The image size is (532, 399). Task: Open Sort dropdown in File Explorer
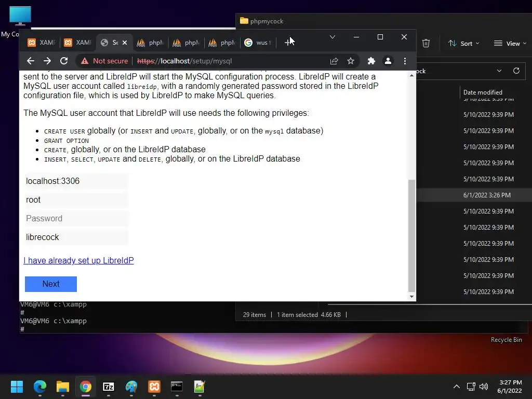pos(463,44)
